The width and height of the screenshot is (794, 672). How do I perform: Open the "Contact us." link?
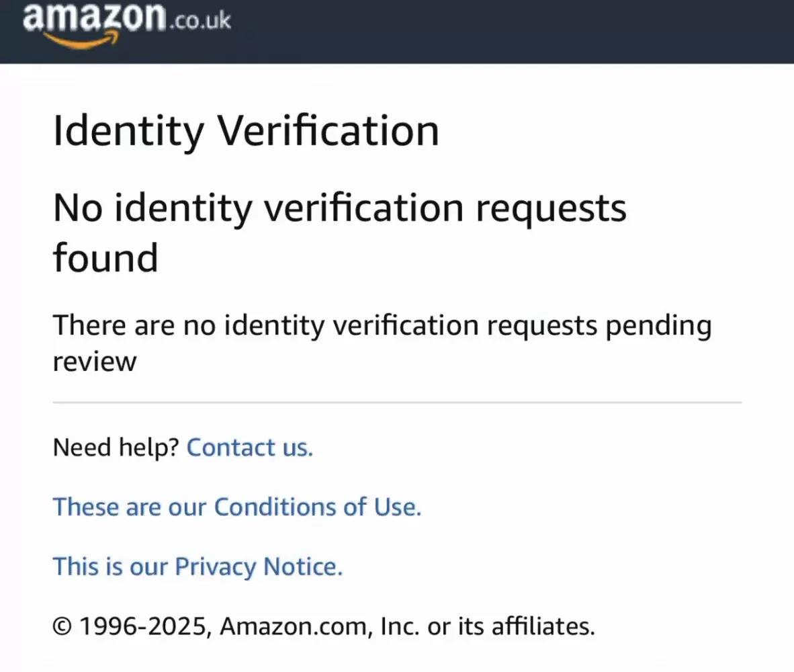pos(249,448)
